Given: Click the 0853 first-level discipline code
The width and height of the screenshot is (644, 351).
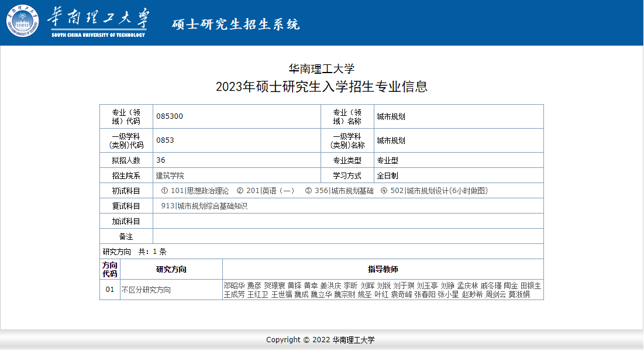Looking at the screenshot, I should [x=165, y=140].
